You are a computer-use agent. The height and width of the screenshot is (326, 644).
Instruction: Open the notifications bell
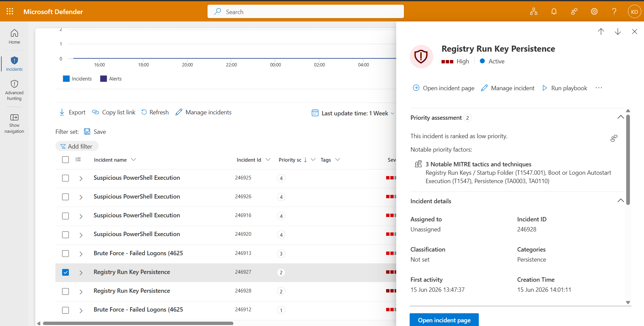[x=554, y=12]
